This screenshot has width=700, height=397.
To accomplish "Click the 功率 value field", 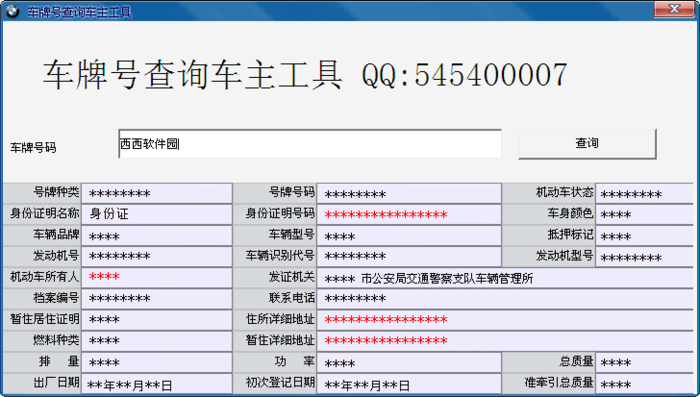I will pos(409,362).
